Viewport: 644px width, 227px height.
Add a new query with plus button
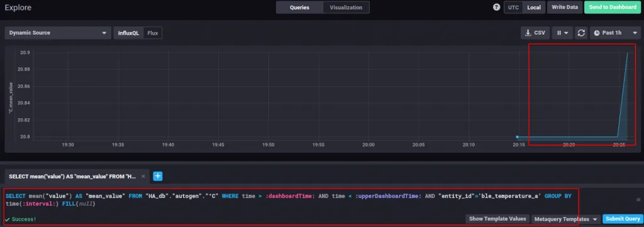(158, 176)
